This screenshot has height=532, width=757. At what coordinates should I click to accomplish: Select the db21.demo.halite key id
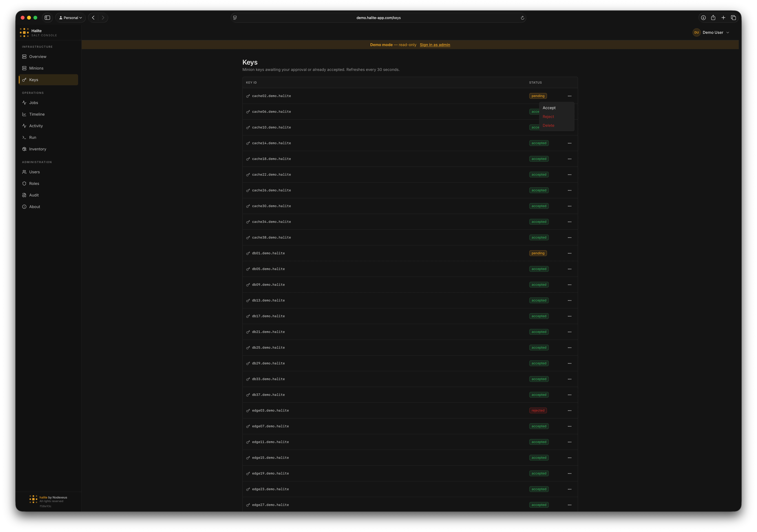[268, 332]
